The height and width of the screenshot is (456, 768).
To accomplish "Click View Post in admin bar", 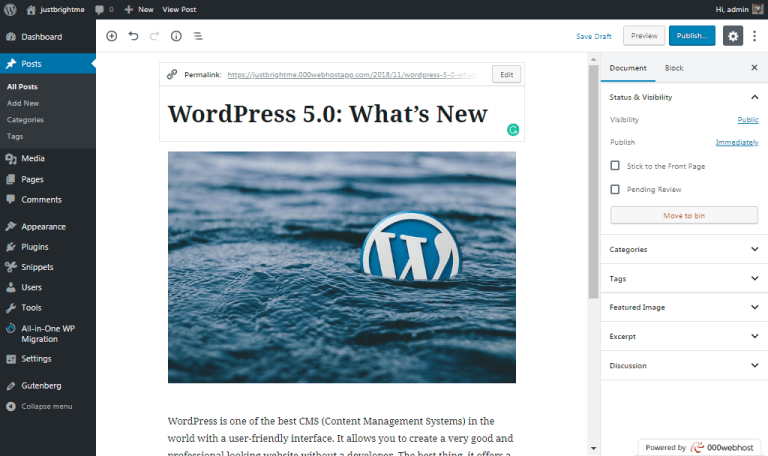I will (x=179, y=9).
